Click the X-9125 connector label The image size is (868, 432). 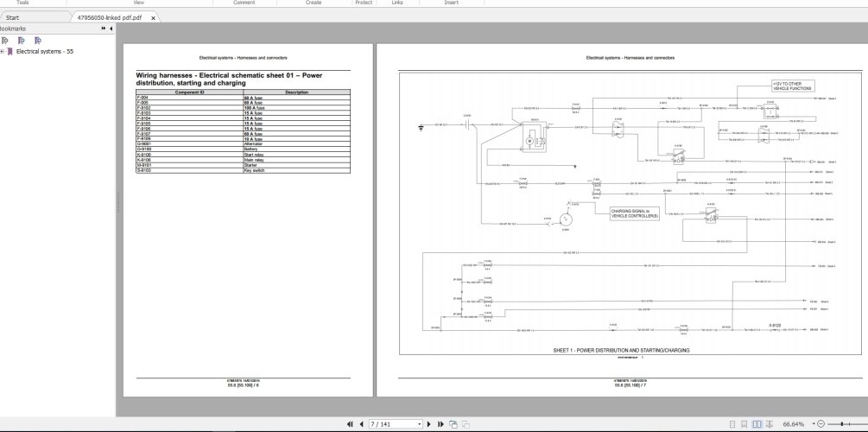coord(775,325)
